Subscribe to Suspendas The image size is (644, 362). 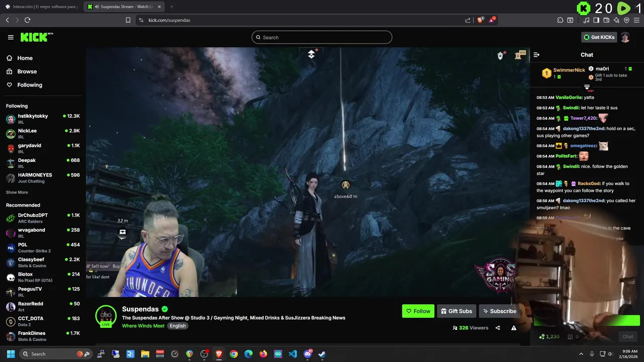point(500,311)
